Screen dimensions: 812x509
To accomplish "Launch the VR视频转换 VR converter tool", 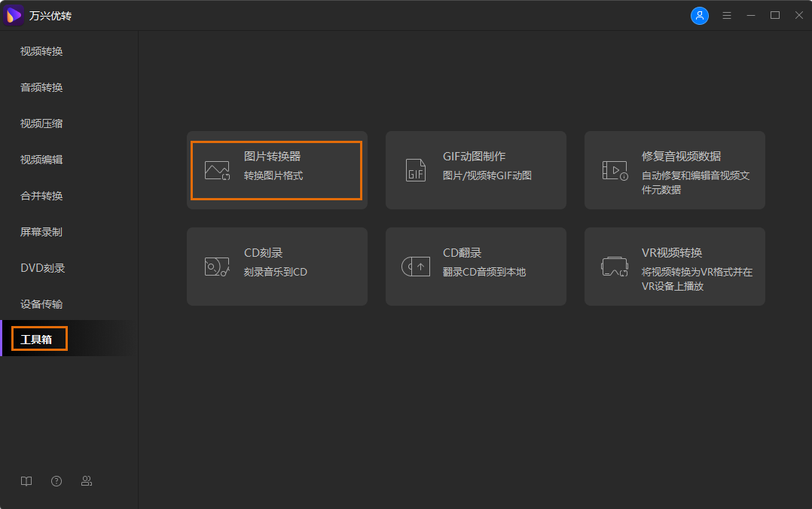I will click(674, 267).
